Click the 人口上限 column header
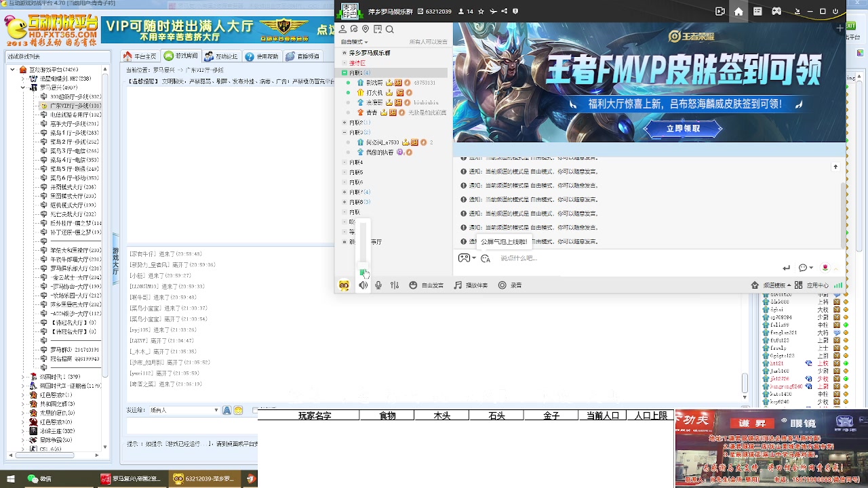 pyautogui.click(x=650, y=415)
